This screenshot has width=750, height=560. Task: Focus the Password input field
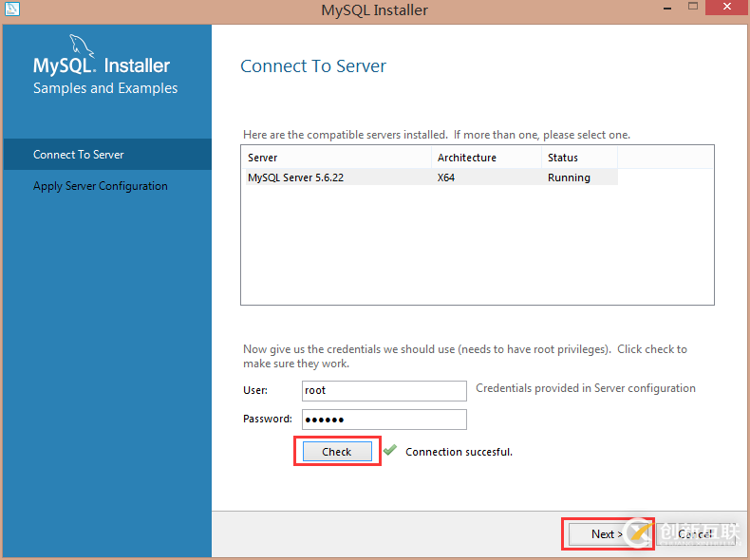(384, 420)
